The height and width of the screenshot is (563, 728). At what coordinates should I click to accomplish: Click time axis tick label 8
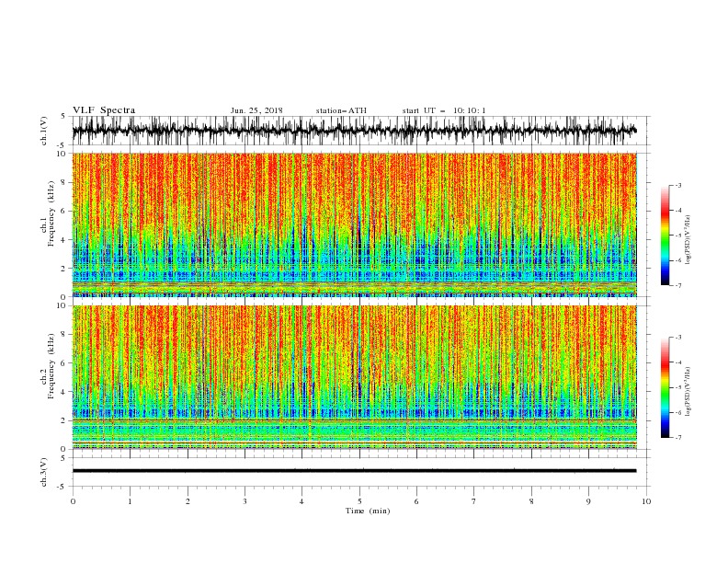(x=531, y=501)
